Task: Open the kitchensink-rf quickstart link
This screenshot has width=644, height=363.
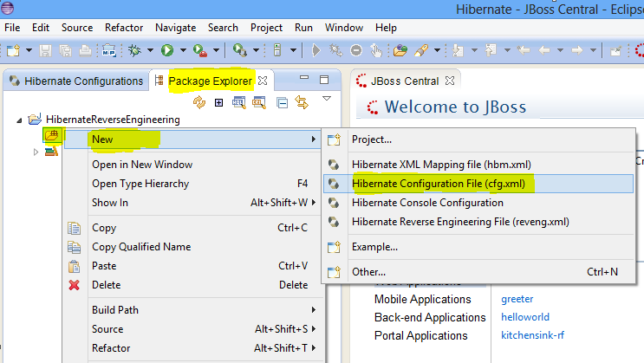Action: point(532,335)
